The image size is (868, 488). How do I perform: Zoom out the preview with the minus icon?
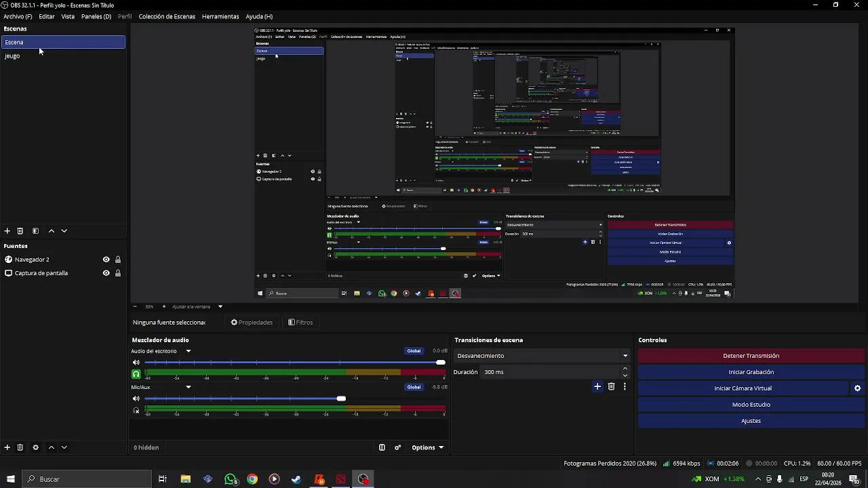(135, 306)
